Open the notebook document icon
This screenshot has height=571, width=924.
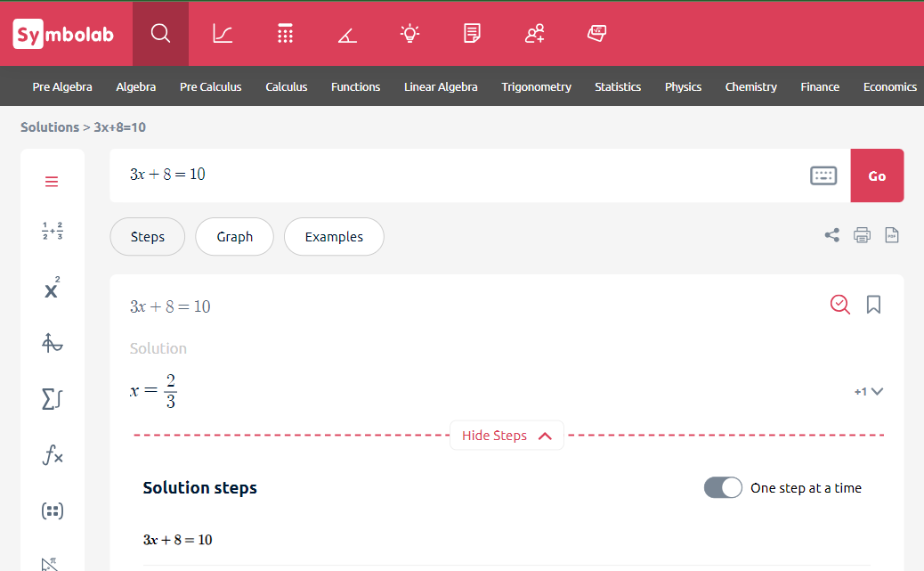tap(472, 33)
